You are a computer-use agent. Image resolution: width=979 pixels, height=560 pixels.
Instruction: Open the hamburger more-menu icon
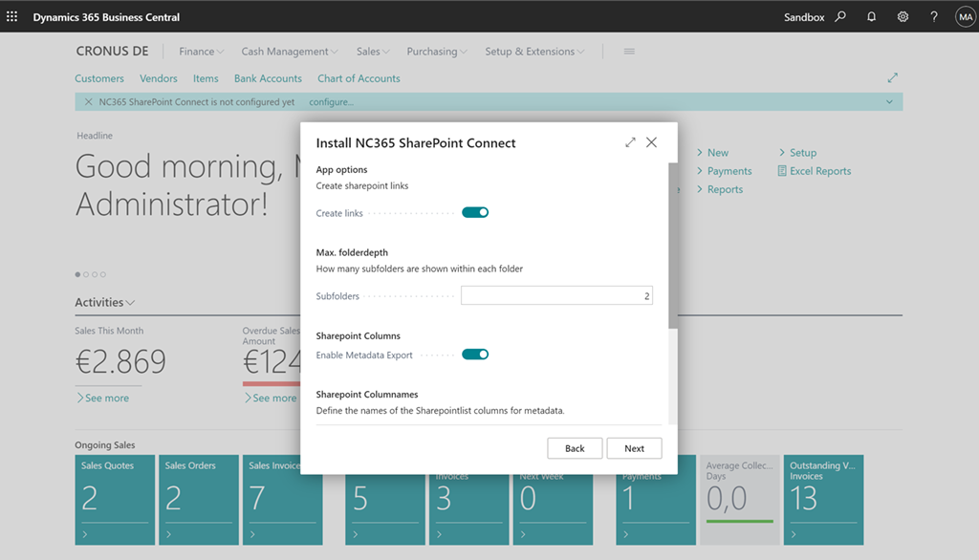coord(629,52)
